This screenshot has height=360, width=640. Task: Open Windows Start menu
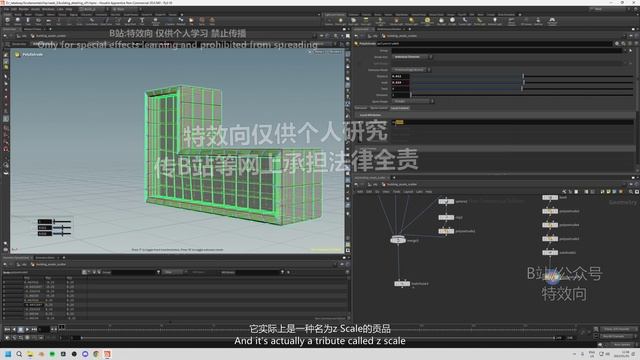pos(7,354)
